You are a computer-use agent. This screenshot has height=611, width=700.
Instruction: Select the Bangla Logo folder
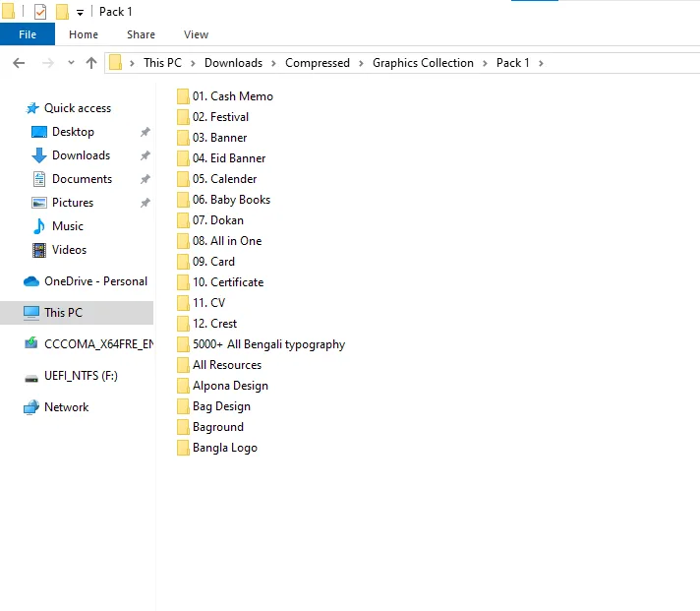click(224, 448)
